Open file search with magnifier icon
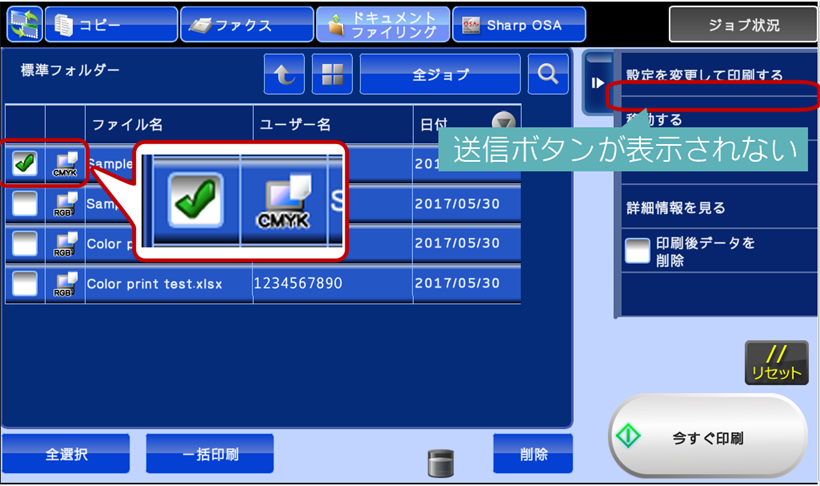Viewport: 820px width, 486px height. [547, 75]
